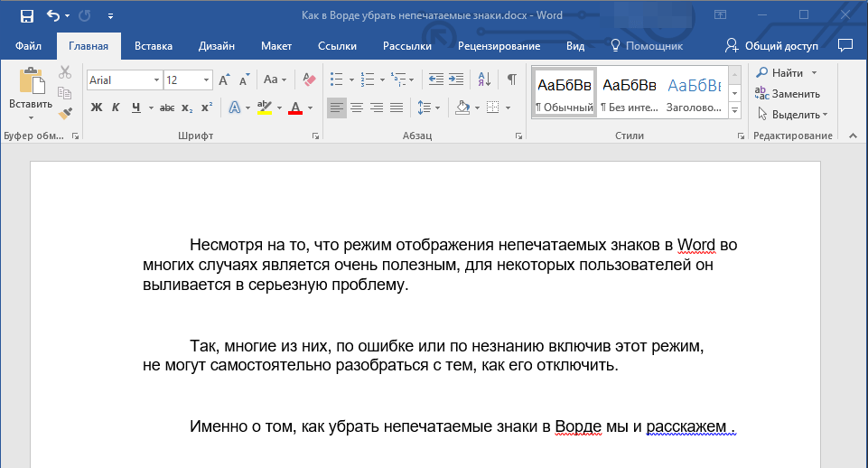Viewport: 868px width, 468px height.
Task: Clear all formatting with eraser icon
Action: click(x=309, y=80)
